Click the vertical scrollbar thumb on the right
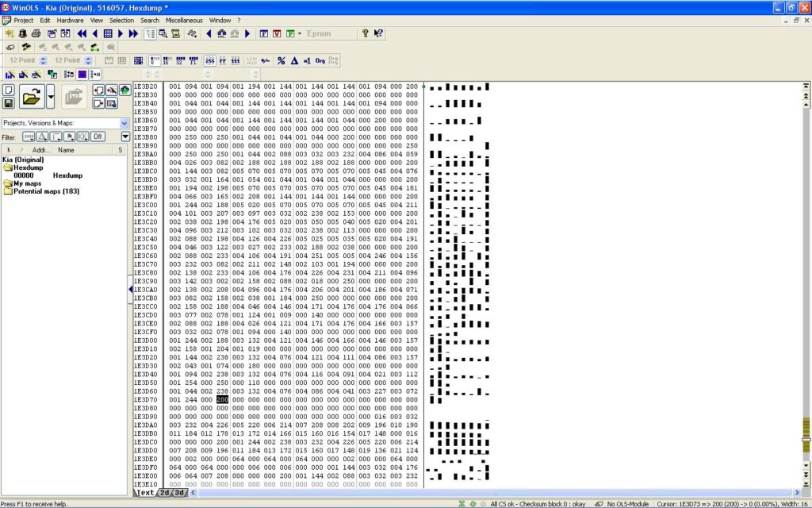The width and height of the screenshot is (812, 508). (x=806, y=440)
